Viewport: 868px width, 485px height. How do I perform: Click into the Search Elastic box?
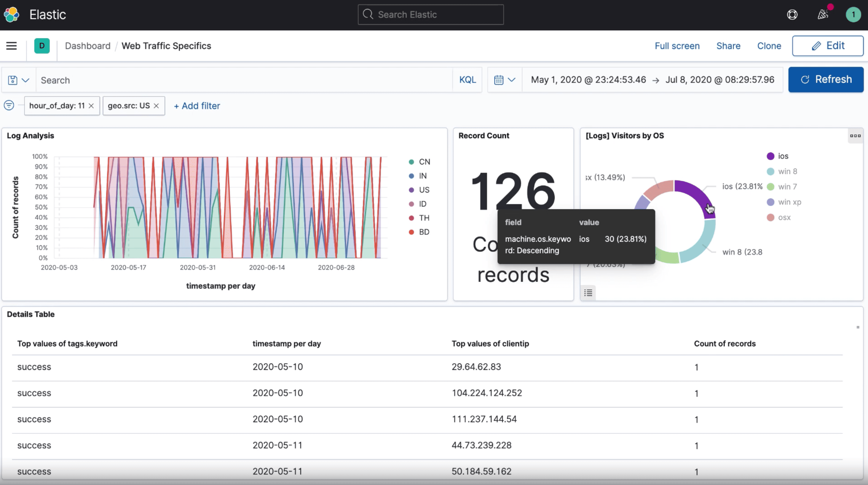[x=431, y=15]
